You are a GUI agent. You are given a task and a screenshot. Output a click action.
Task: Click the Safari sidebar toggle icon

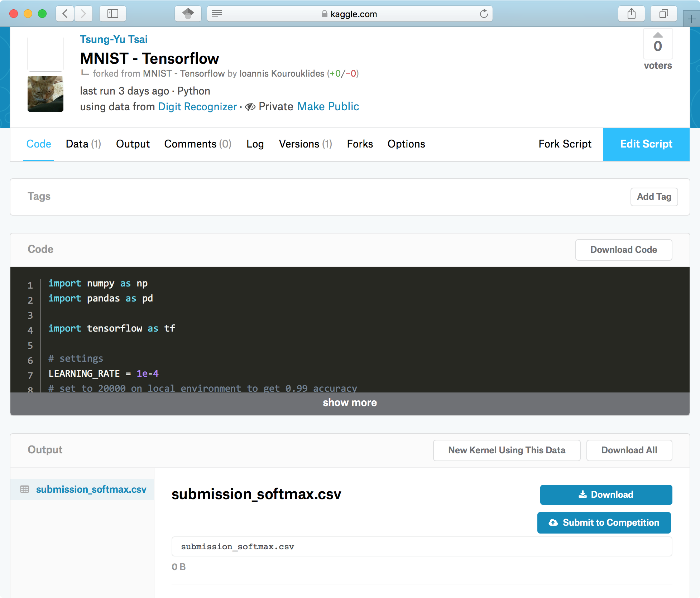click(112, 14)
